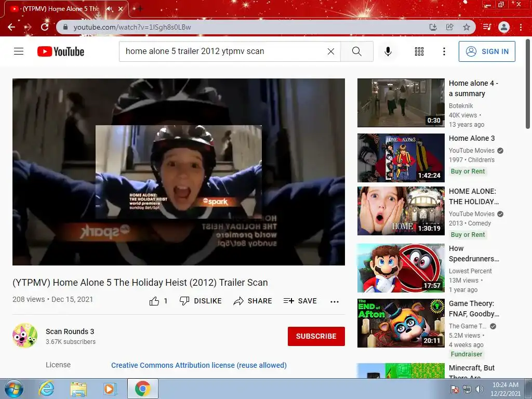This screenshot has height=399, width=532.
Task: Click the video player to pause playback
Action: point(179,171)
